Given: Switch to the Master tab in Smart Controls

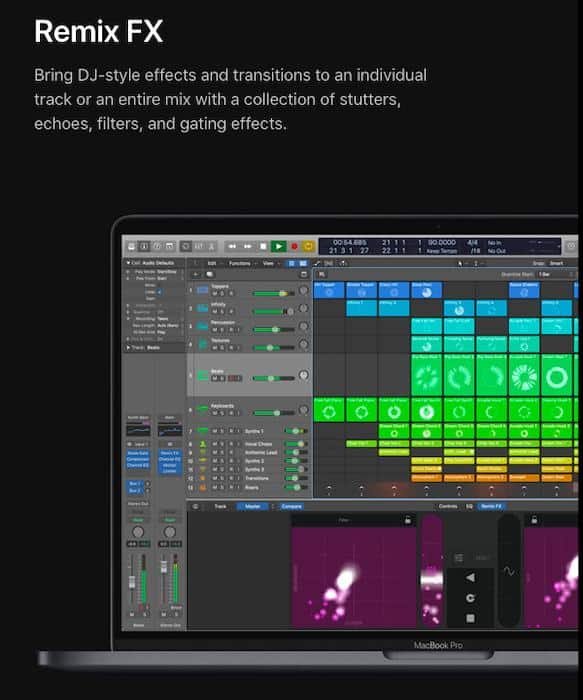Looking at the screenshot, I should (x=253, y=506).
